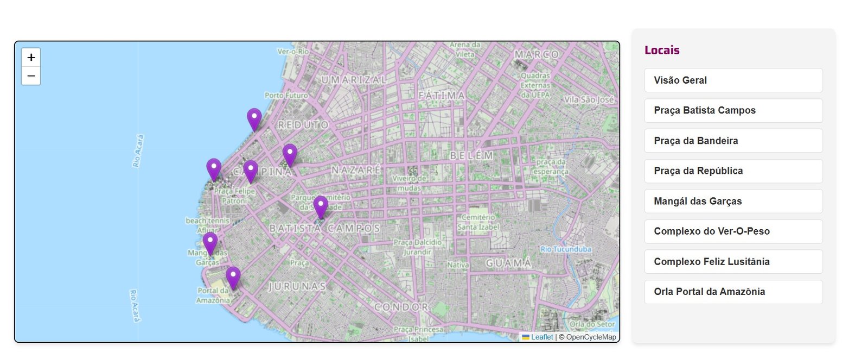868x352 pixels.
Task: Zoom out on the map
Action: (x=31, y=76)
